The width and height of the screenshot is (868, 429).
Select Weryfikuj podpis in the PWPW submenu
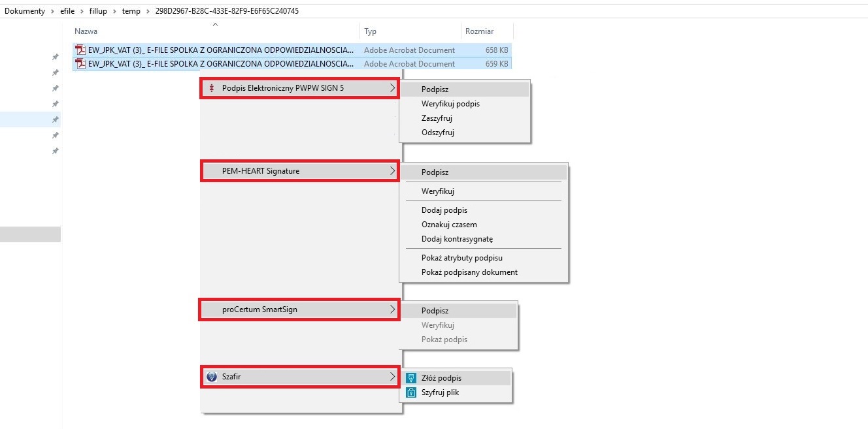pos(464,104)
